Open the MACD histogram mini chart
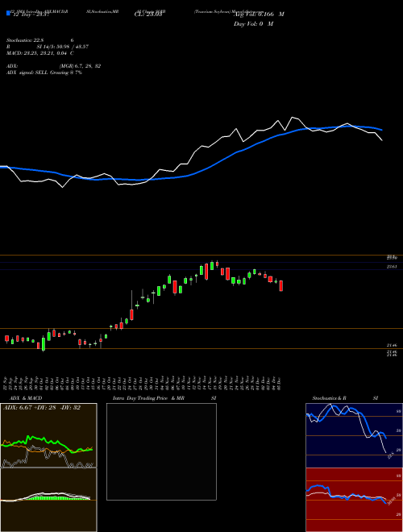This screenshot has width=403, height=532. (x=48, y=500)
